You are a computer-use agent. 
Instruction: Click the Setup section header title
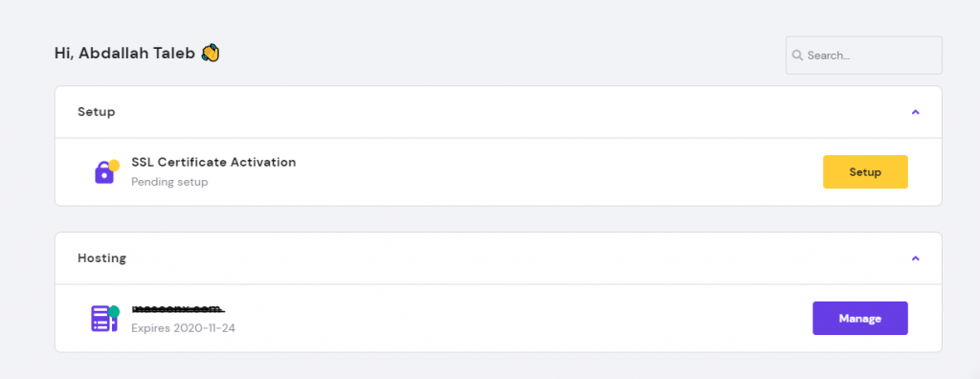point(97,112)
